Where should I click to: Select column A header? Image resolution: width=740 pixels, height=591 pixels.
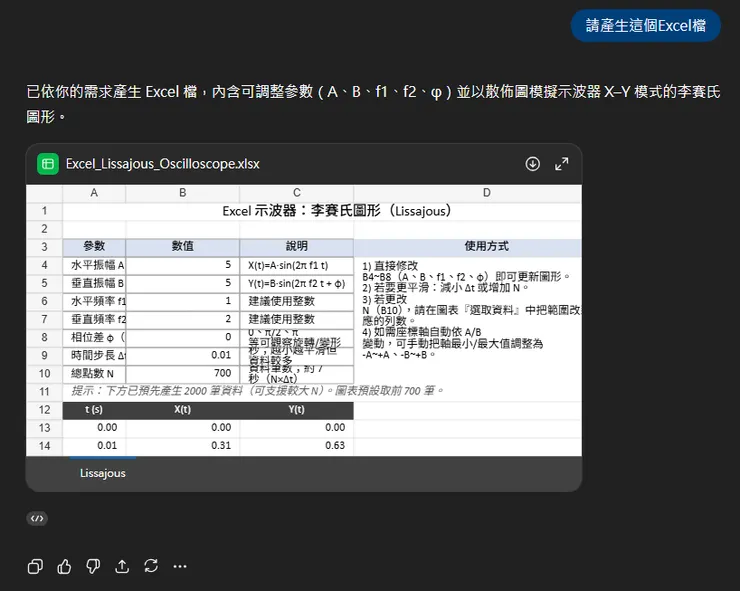94,193
